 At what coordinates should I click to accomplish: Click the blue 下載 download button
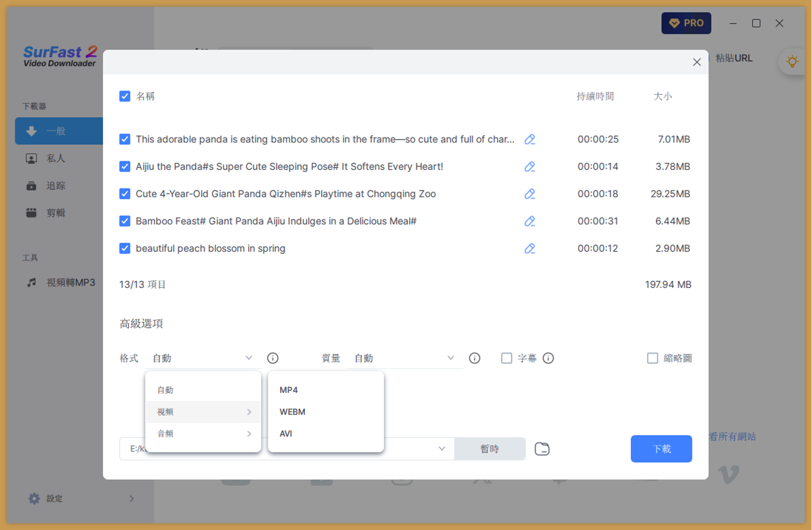pos(661,449)
